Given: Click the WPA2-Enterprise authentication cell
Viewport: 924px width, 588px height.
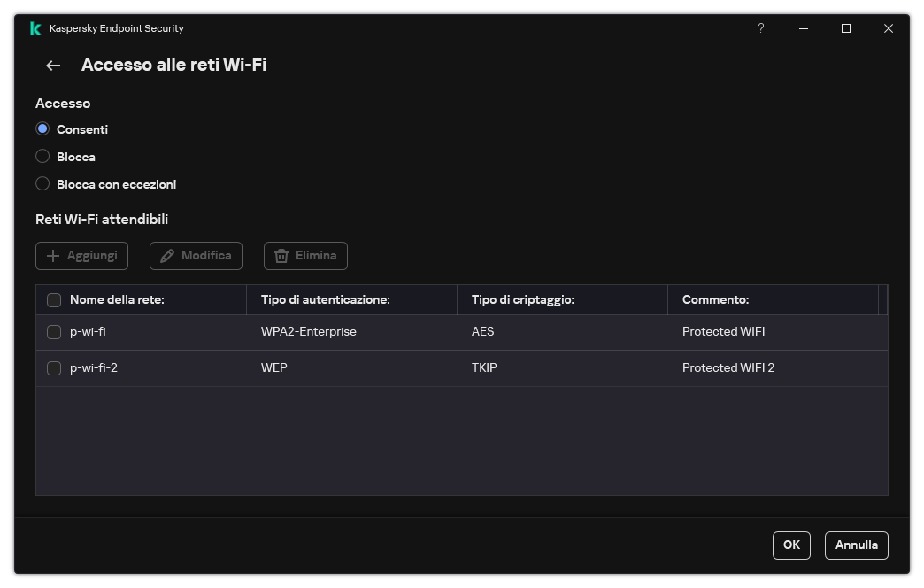Looking at the screenshot, I should [x=308, y=332].
